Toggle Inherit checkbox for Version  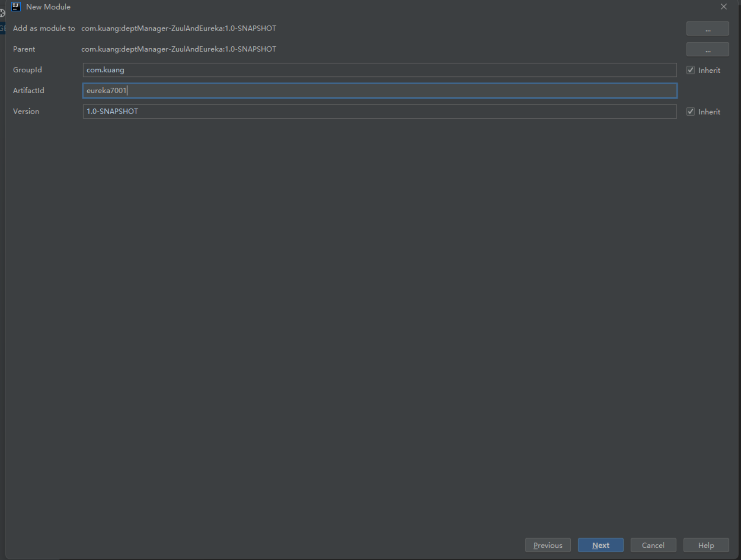tap(691, 112)
